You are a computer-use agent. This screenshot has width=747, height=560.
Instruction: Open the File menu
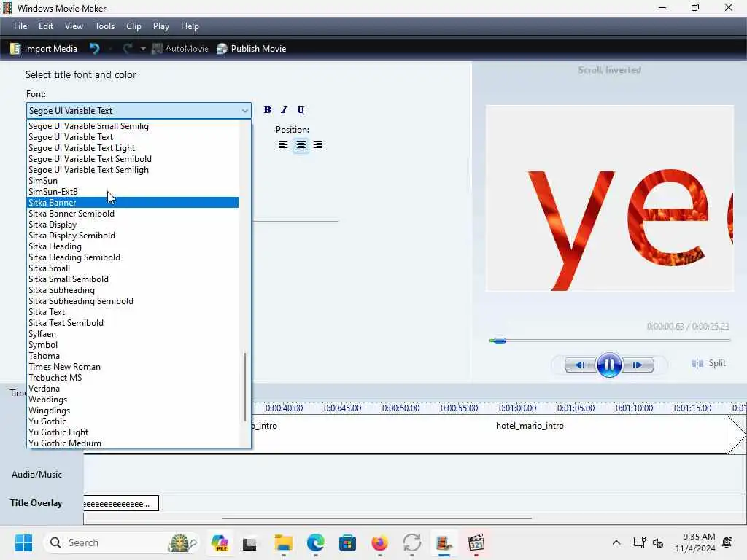point(20,26)
